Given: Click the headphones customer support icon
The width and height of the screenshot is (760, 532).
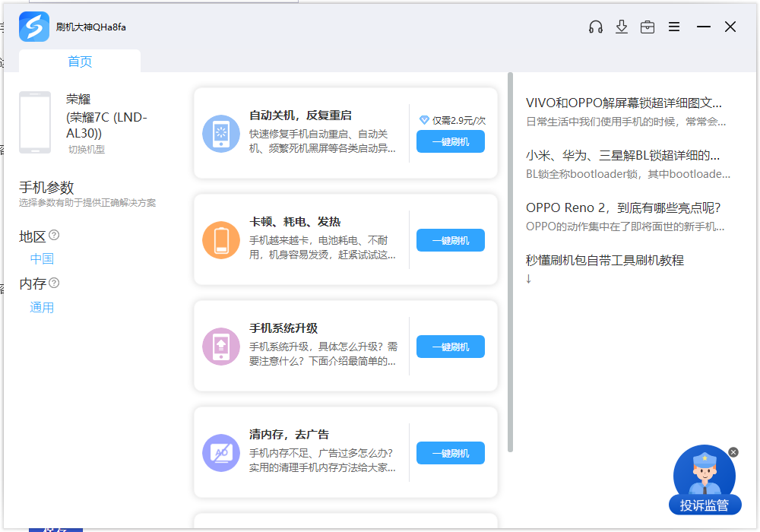Looking at the screenshot, I should (596, 27).
